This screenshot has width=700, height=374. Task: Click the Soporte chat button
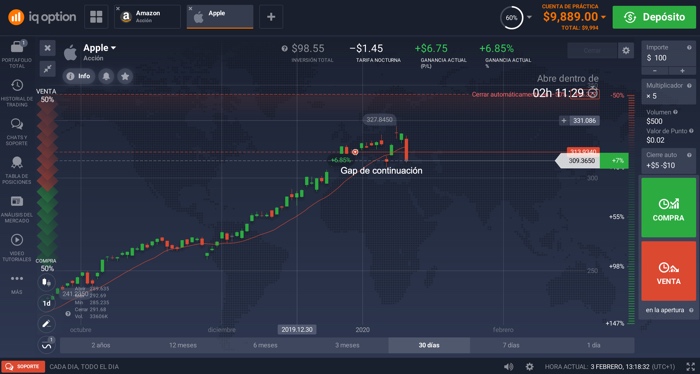(x=22, y=366)
